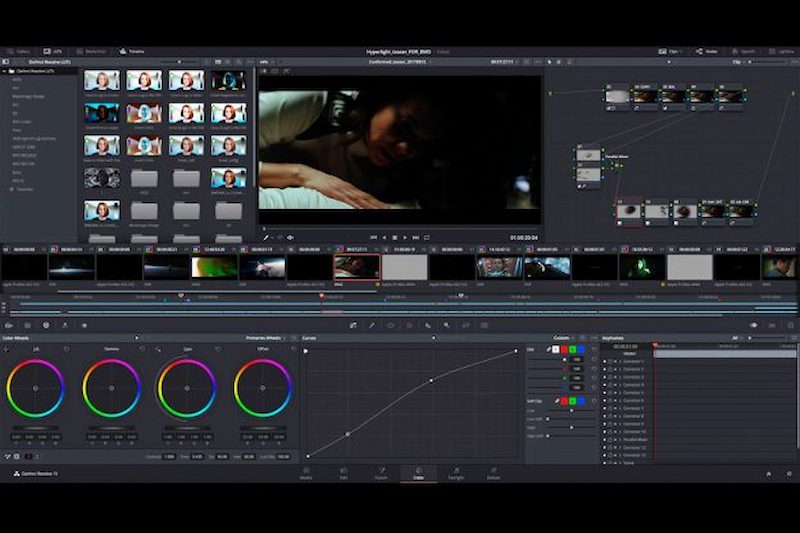Enable the blue curve channel button
This screenshot has width=800, height=533.
coord(581,349)
